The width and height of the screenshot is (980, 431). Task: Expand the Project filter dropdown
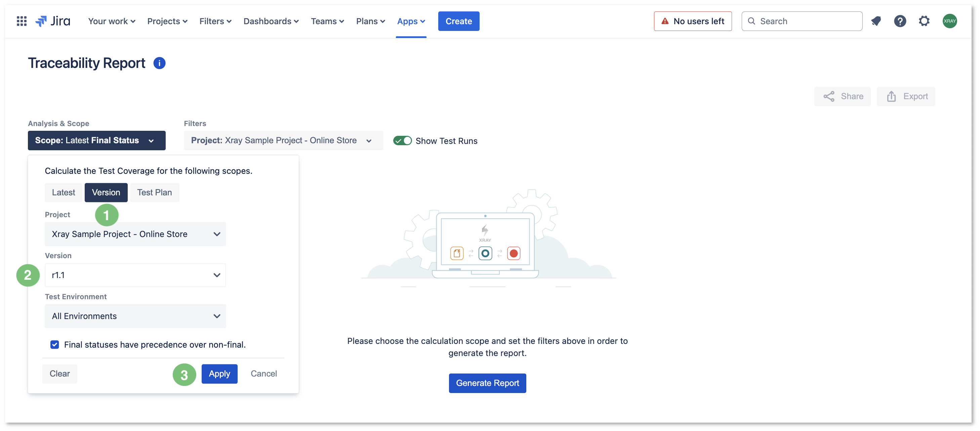point(283,141)
